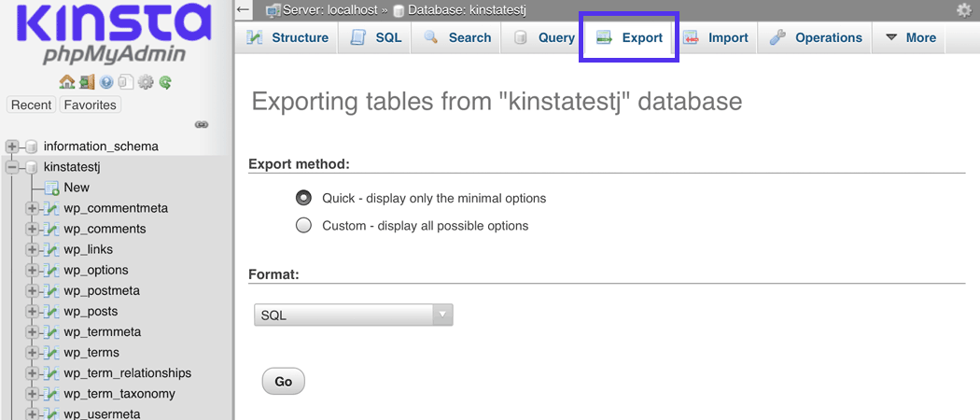Expand the information_schema database node
The image size is (980, 420).
[x=12, y=147]
